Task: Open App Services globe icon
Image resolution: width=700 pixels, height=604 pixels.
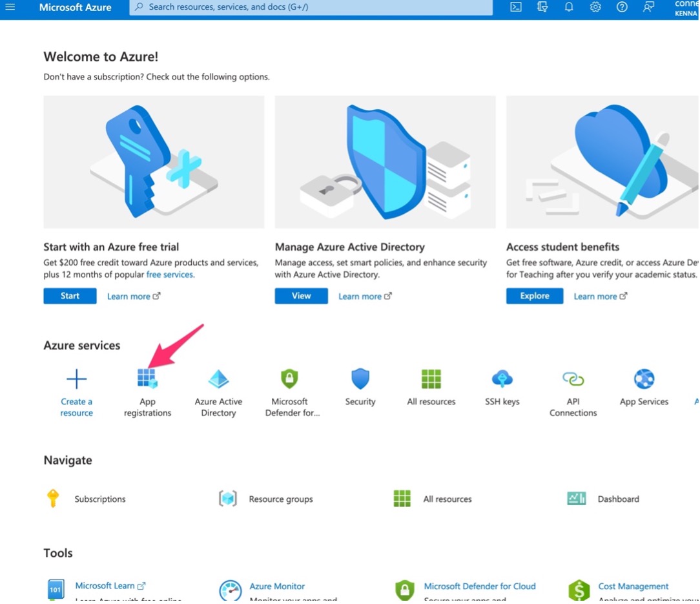Action: [644, 379]
